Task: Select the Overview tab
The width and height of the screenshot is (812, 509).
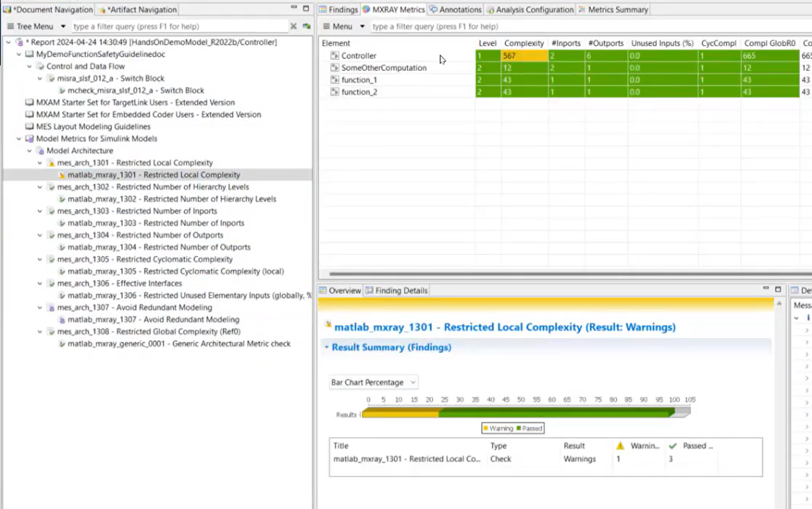Action: [x=341, y=290]
